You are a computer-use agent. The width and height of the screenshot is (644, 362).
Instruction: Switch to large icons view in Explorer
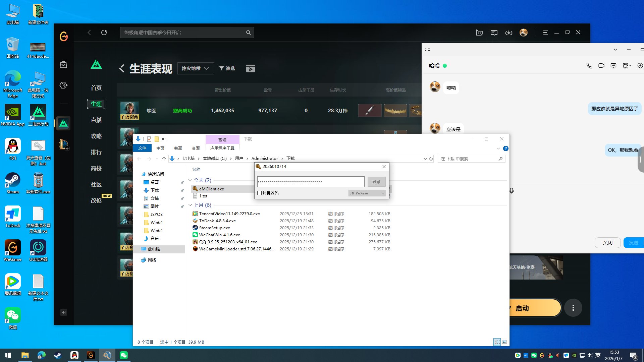(x=504, y=342)
